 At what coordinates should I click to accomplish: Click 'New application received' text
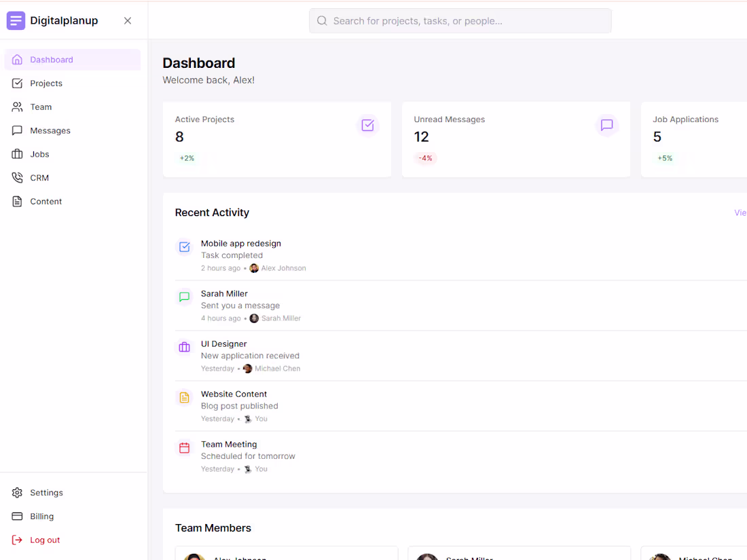(x=250, y=356)
